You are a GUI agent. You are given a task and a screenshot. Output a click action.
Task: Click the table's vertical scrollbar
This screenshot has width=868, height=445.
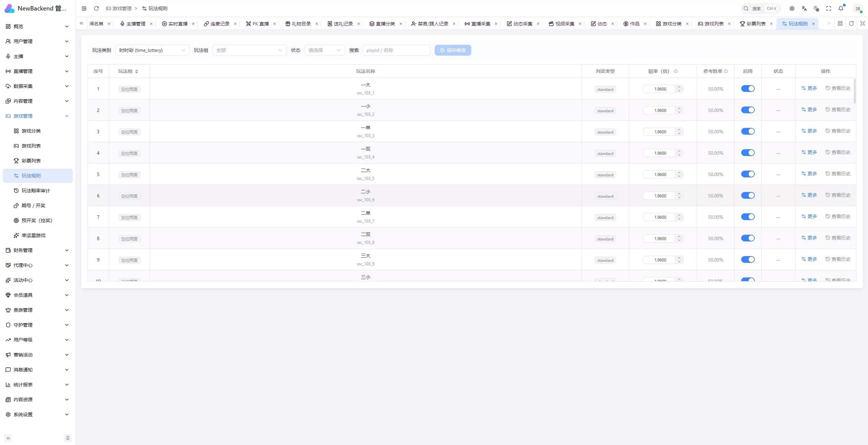[855, 91]
